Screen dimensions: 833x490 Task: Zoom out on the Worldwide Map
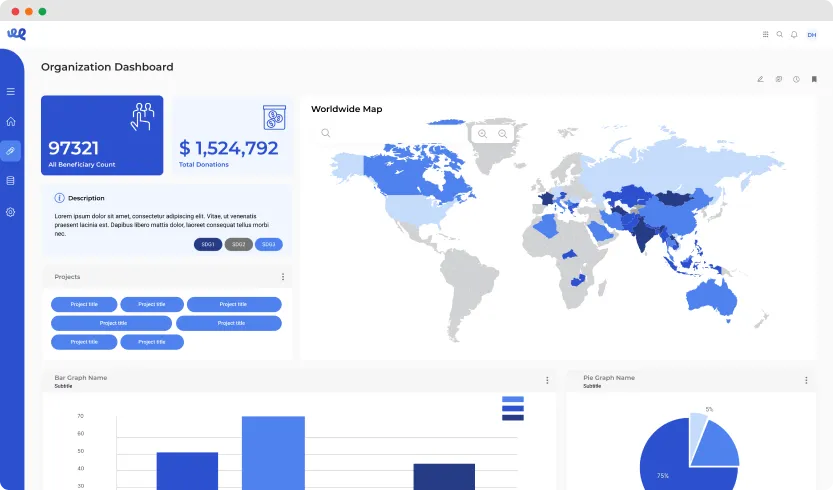click(x=503, y=133)
